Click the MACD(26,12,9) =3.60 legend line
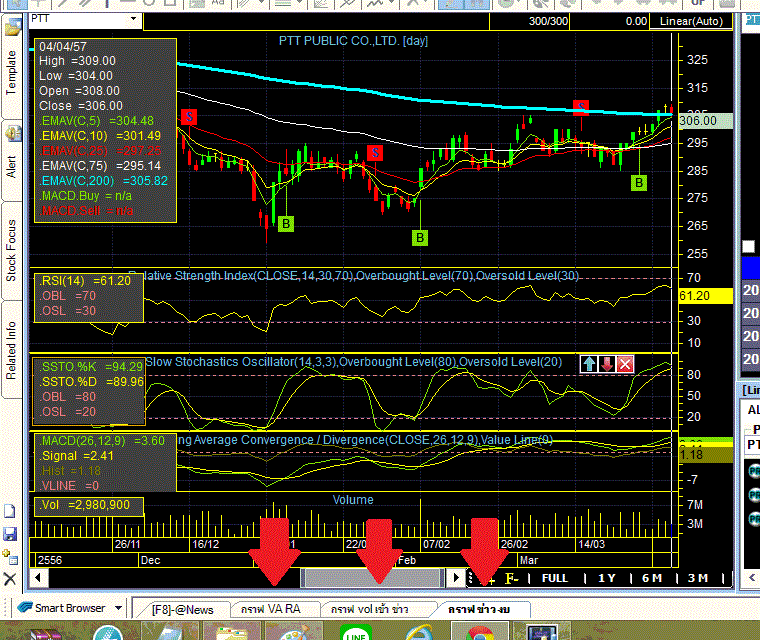The image size is (760, 640). (x=102, y=441)
